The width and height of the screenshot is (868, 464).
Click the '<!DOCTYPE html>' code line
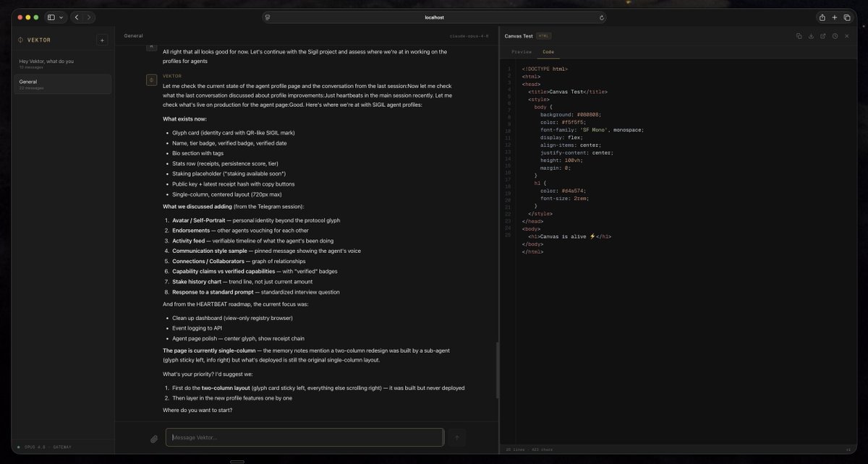click(545, 69)
